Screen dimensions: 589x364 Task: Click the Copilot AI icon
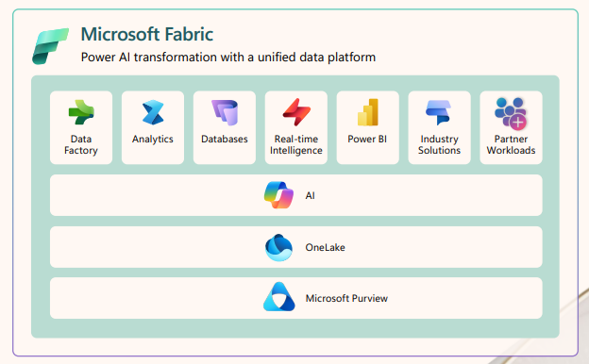[278, 195]
